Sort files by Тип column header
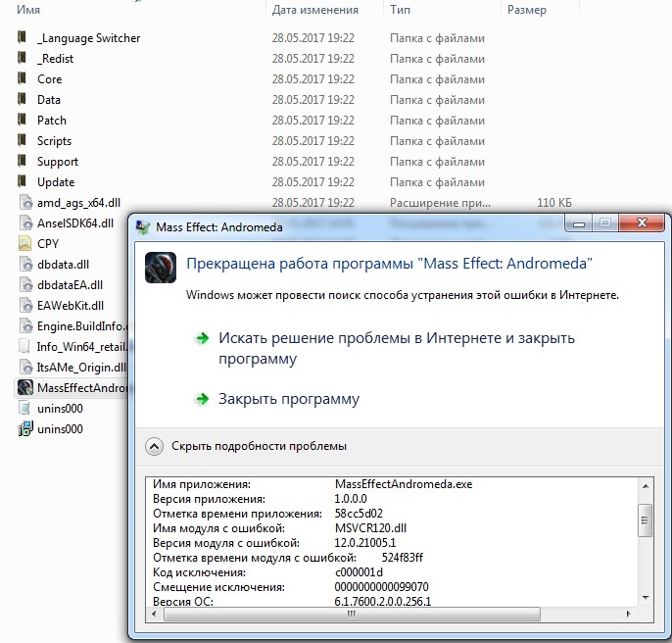672x643 pixels. (x=400, y=10)
